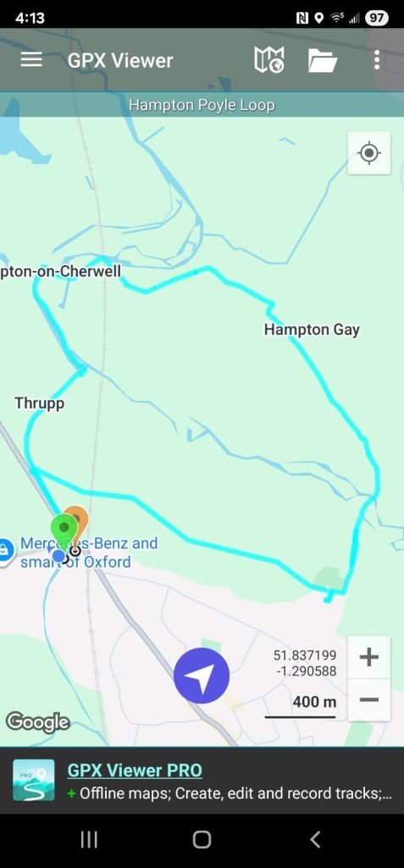Open the GPX Viewer PRO link
The height and width of the screenshot is (868, 404).
(x=135, y=770)
